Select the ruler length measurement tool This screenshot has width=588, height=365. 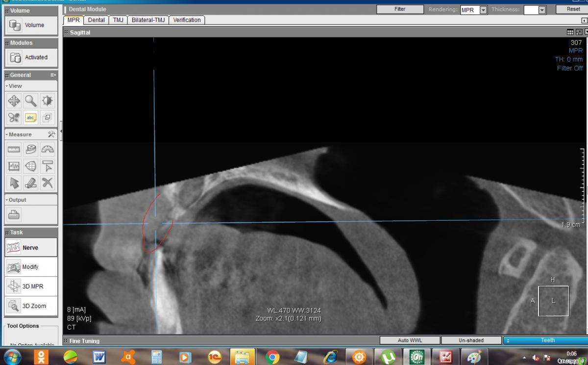coord(14,150)
